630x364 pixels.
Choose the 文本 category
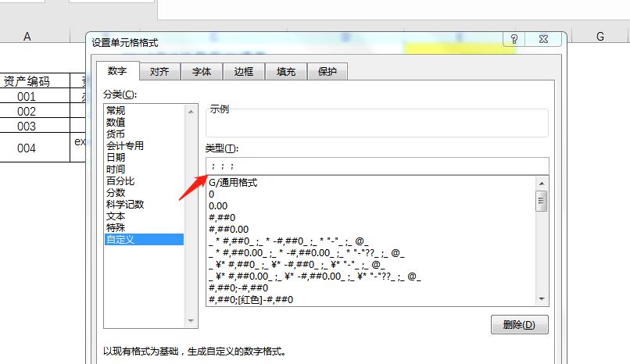pyautogui.click(x=145, y=216)
